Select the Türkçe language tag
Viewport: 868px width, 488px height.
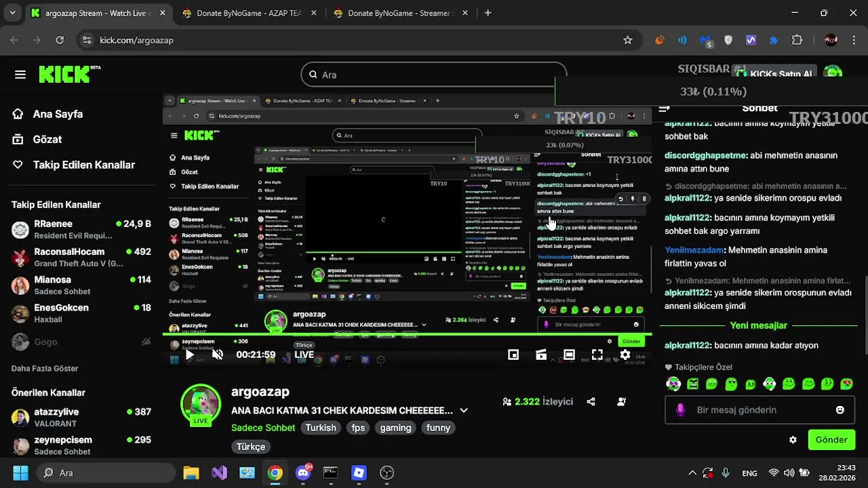coord(251,447)
